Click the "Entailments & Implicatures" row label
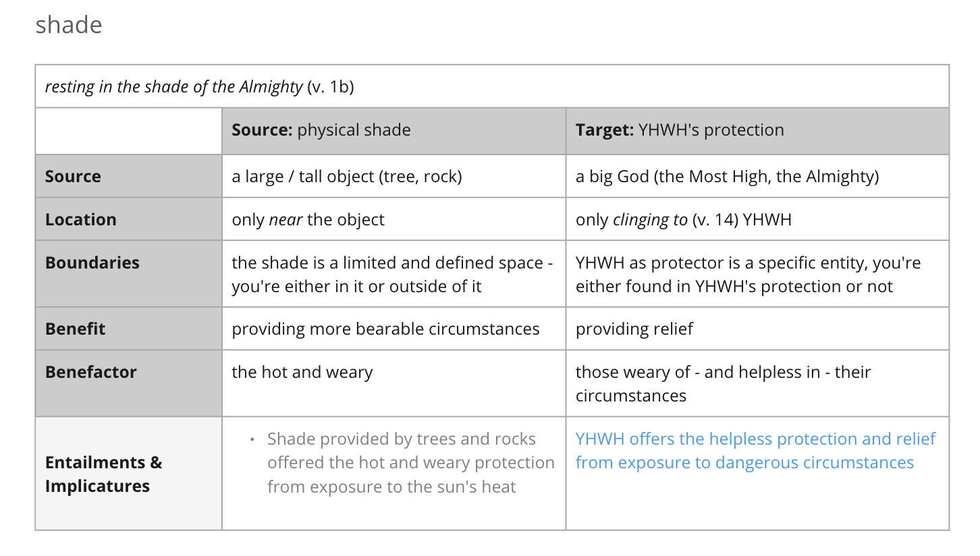980x556 pixels. click(104, 474)
